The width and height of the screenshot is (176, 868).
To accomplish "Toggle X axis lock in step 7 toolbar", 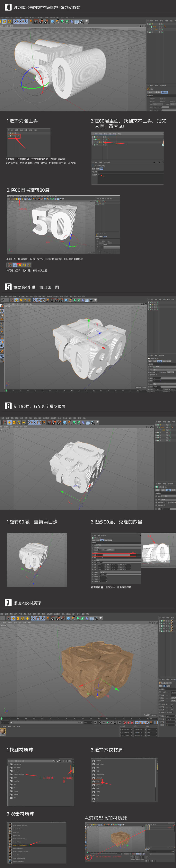I will (x=33, y=619).
